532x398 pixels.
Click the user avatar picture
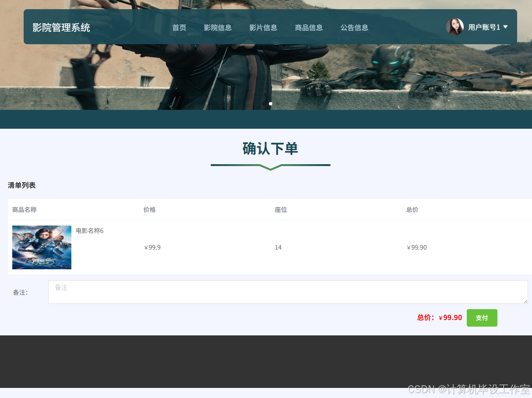pos(455,27)
